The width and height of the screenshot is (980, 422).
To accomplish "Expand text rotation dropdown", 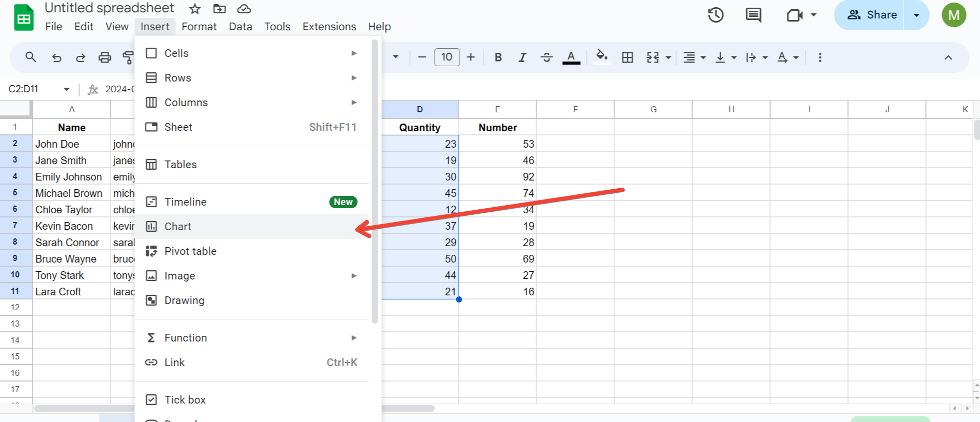I will [x=796, y=57].
